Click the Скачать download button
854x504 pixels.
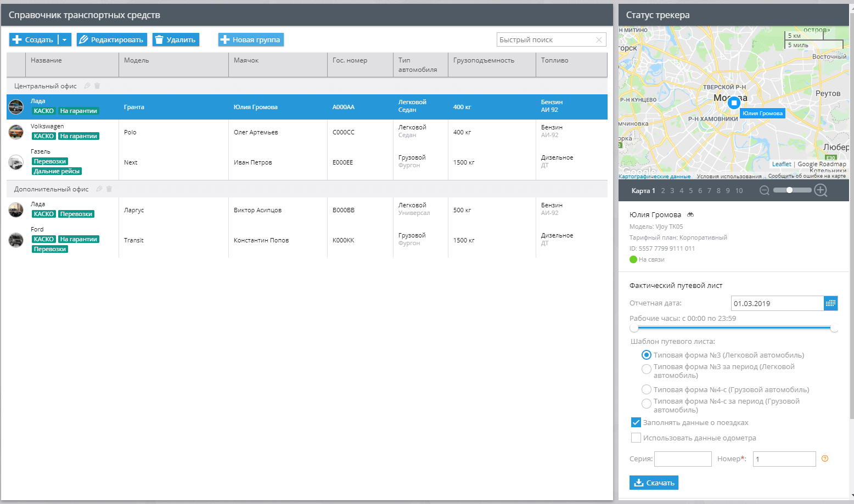654,483
